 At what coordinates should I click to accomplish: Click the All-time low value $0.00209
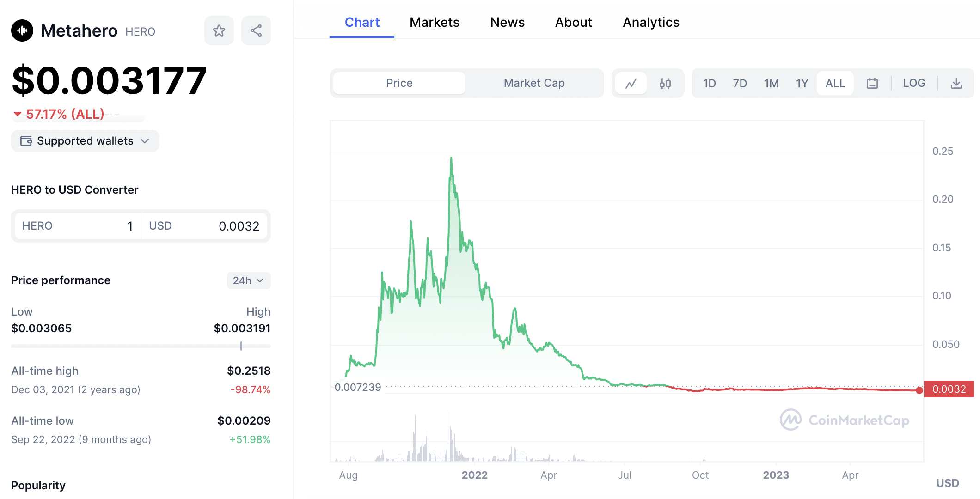point(244,420)
